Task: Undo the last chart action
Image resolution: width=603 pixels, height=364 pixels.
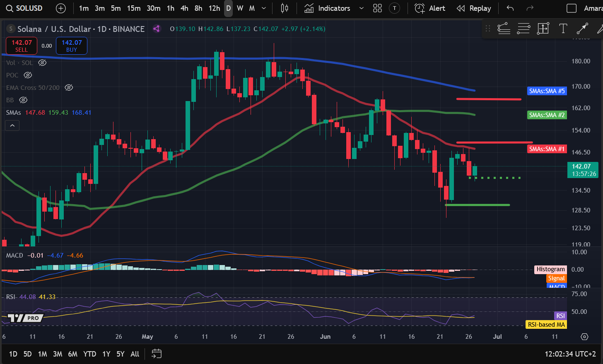Action: click(510, 8)
